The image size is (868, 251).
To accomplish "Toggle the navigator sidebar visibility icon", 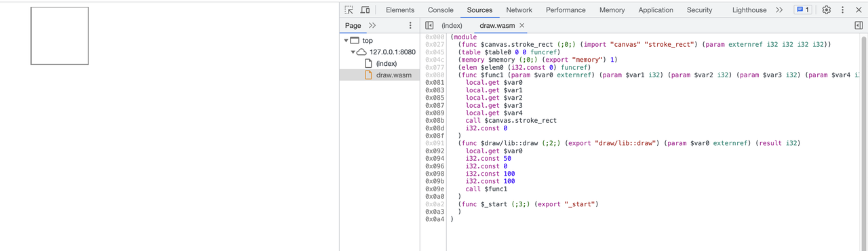I will [x=429, y=26].
